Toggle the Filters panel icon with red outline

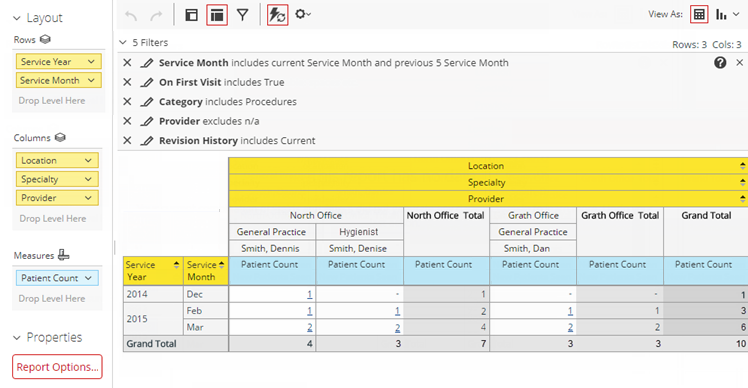(217, 15)
